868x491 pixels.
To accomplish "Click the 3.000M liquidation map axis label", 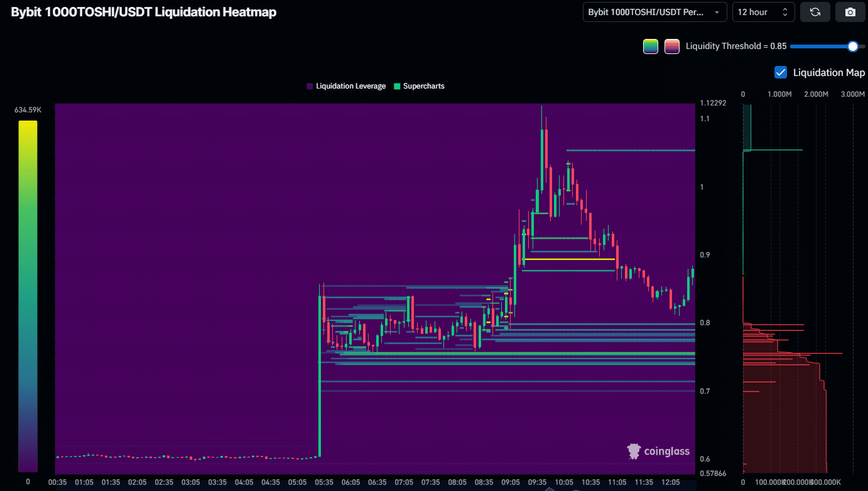I will 853,94.
